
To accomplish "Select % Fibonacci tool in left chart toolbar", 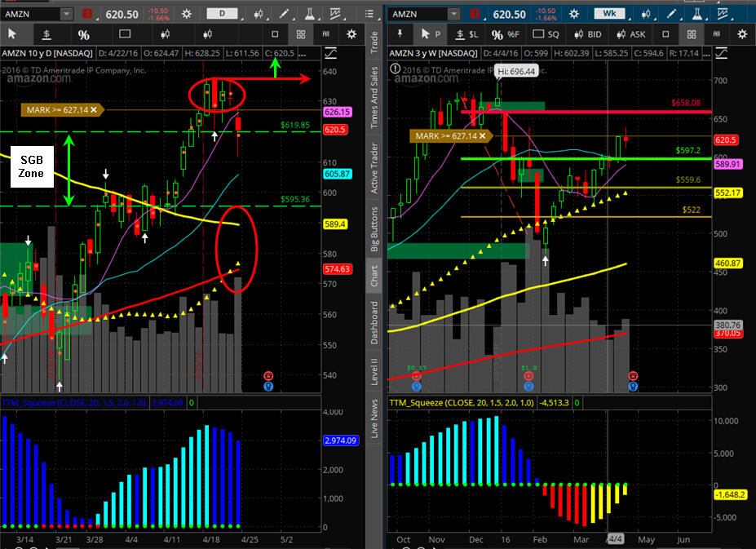I will coord(83,35).
